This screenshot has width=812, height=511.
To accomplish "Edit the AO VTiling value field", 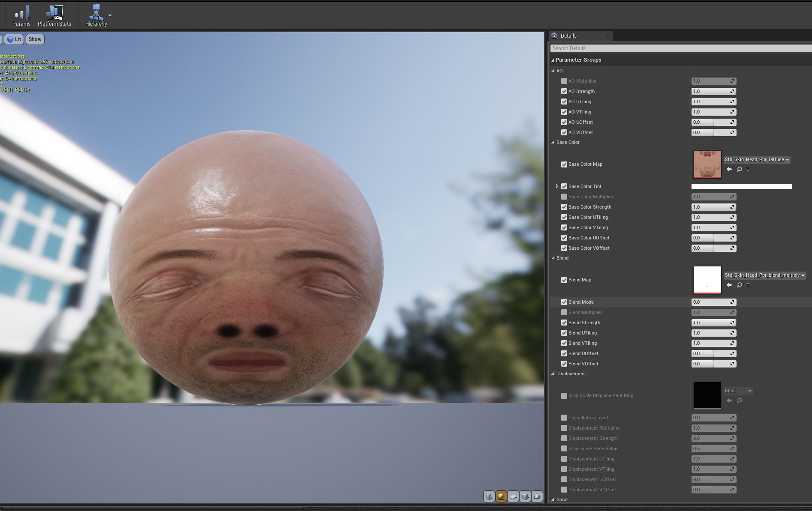I will pyautogui.click(x=714, y=112).
